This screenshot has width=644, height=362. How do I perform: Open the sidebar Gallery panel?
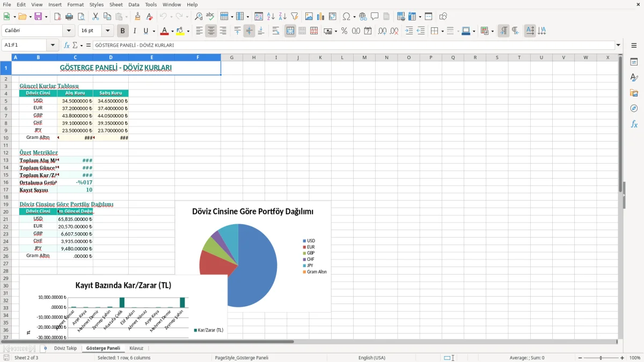point(634,93)
